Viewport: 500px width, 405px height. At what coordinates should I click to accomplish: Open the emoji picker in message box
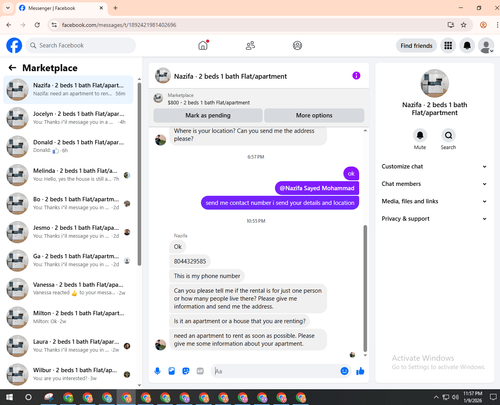tap(344, 371)
